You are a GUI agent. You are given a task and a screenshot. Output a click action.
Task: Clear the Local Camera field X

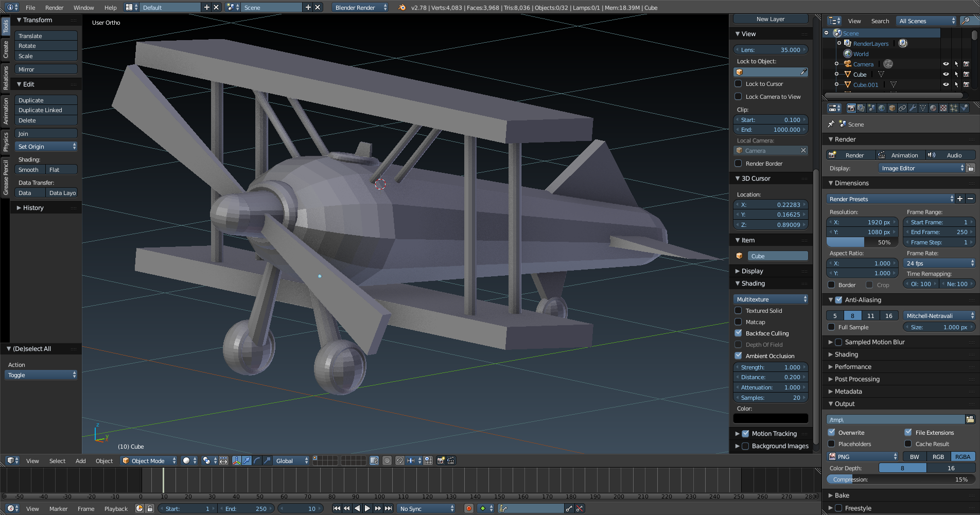click(x=803, y=150)
